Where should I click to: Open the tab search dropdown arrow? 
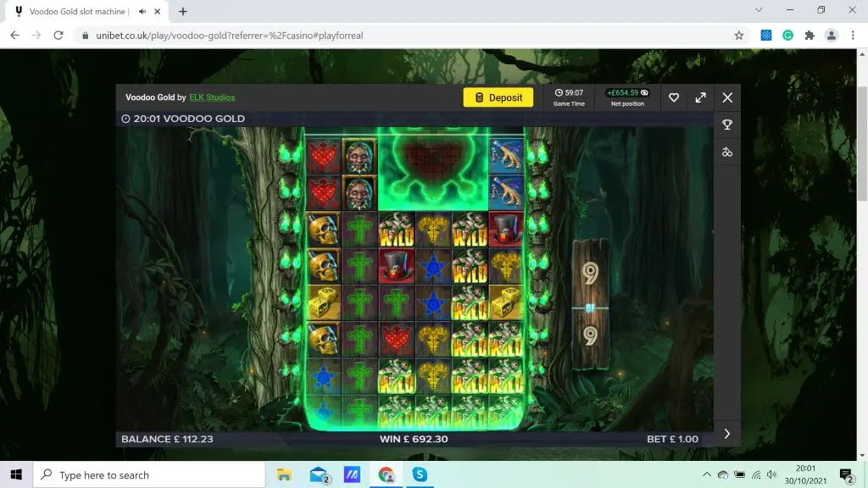click(x=759, y=10)
